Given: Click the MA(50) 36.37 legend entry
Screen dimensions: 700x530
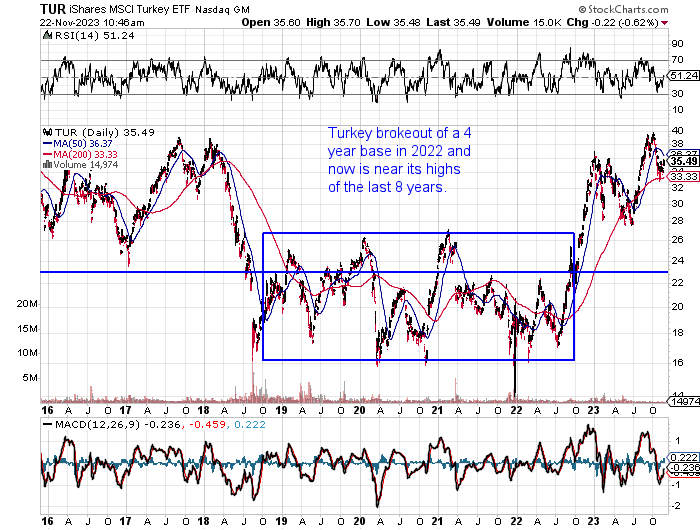Looking at the screenshot, I should (77, 143).
